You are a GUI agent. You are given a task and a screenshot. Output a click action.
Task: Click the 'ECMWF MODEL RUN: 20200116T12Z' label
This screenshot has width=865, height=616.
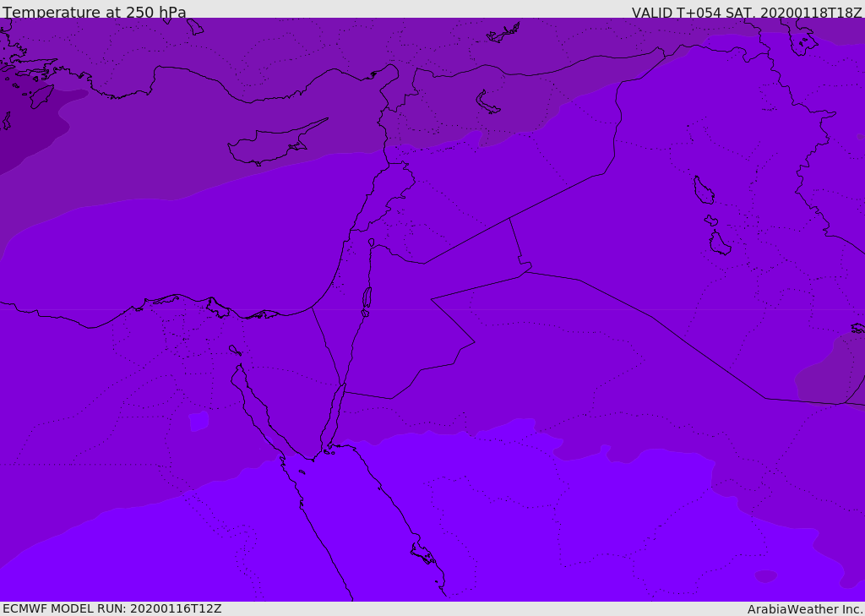[x=112, y=608]
